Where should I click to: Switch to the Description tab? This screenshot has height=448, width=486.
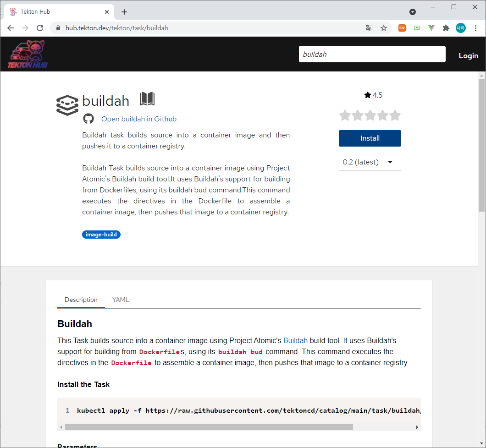(x=81, y=300)
